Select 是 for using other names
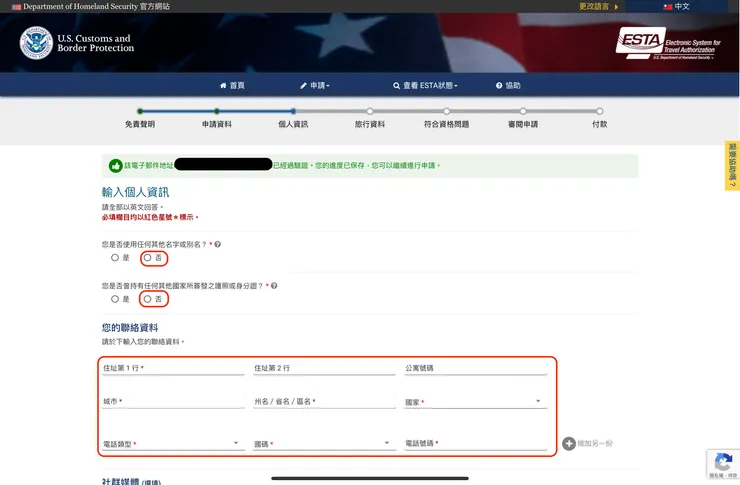Image resolution: width=740 pixels, height=485 pixels. [115, 258]
